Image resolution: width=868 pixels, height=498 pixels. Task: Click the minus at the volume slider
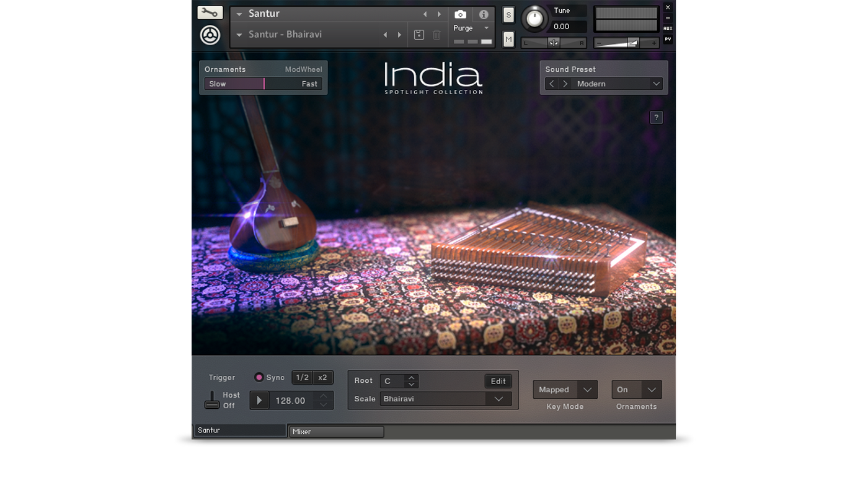(x=600, y=43)
